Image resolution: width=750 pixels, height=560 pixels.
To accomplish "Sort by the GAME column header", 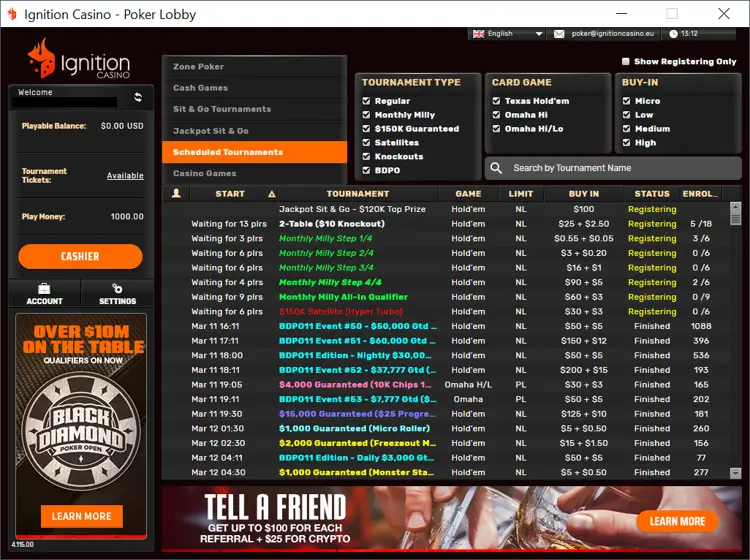I will (x=468, y=194).
